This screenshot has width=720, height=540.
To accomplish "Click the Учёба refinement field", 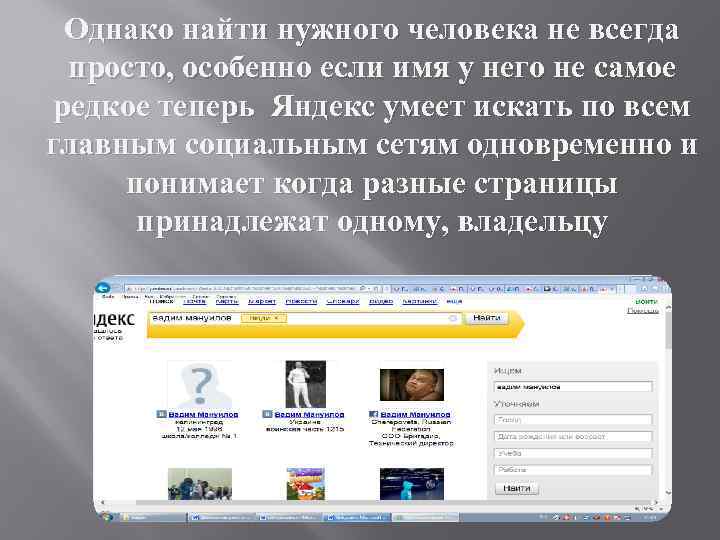I will click(573, 453).
